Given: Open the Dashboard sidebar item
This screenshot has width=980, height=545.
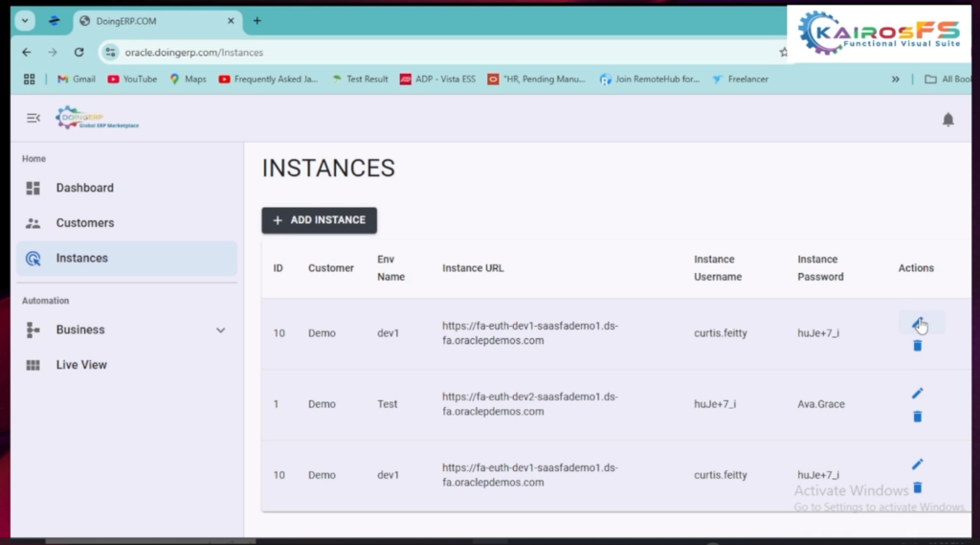Looking at the screenshot, I should click(84, 188).
